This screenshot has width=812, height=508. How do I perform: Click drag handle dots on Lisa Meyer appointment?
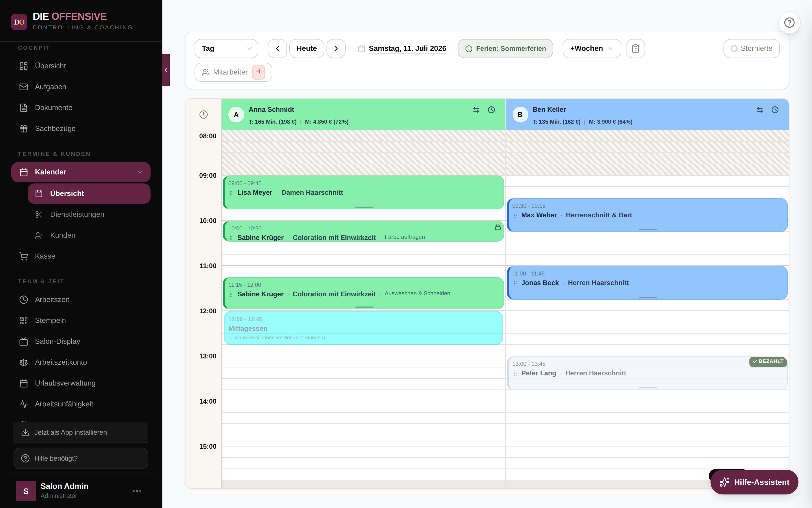[x=231, y=193]
